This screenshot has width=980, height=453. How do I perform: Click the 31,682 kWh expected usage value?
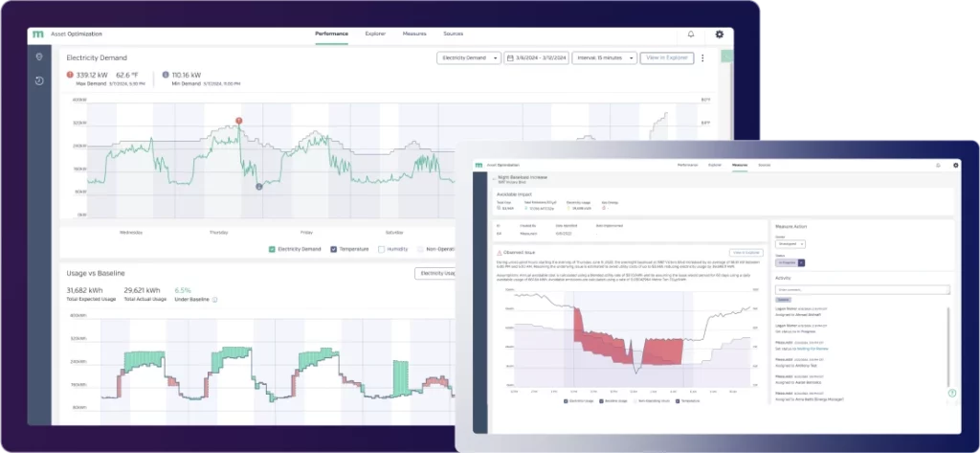(85, 290)
